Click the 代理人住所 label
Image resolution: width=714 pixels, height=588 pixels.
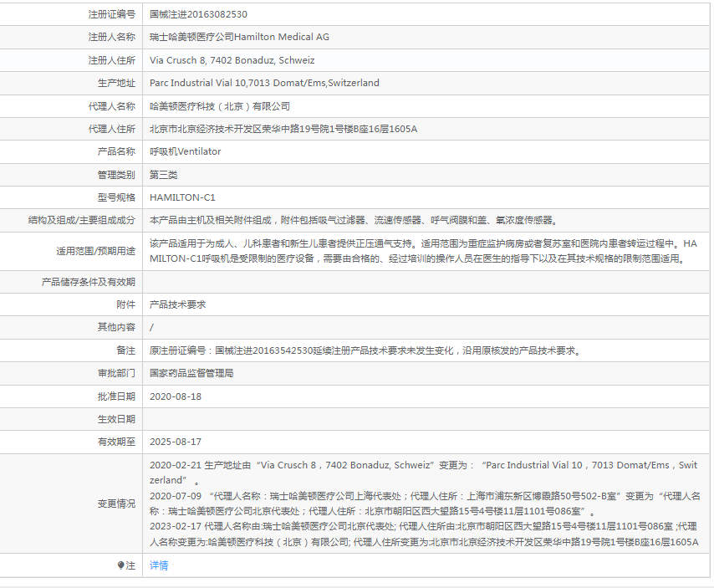(x=112, y=130)
